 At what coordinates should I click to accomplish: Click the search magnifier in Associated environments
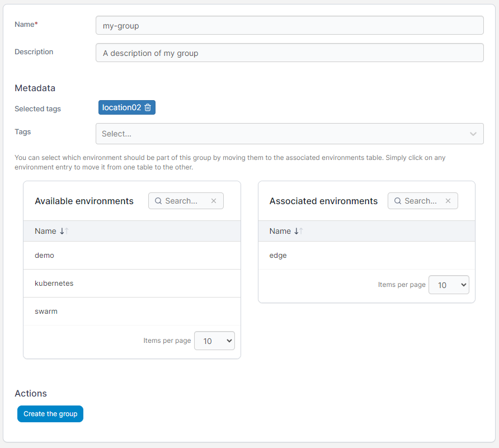click(397, 201)
